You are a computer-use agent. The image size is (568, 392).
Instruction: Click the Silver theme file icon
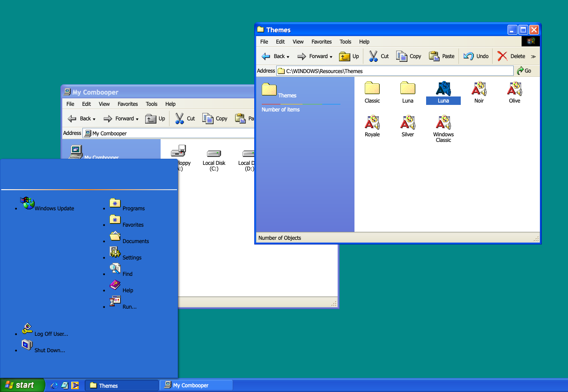(407, 123)
